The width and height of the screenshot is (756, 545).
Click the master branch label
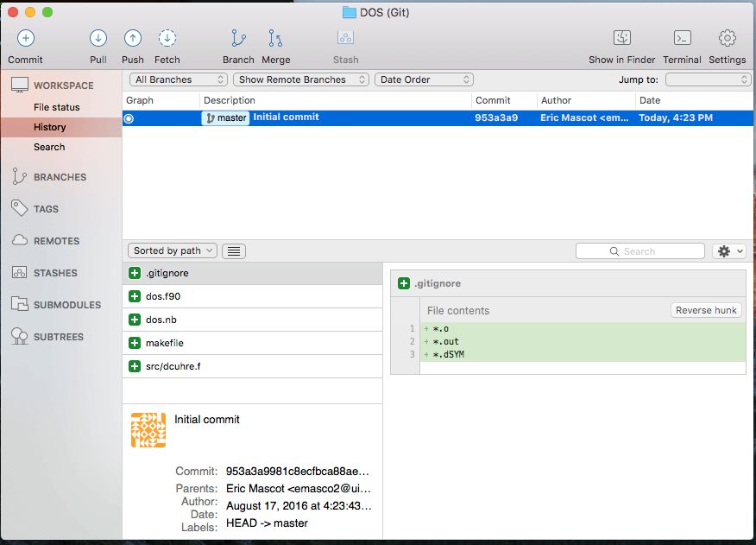tap(225, 117)
